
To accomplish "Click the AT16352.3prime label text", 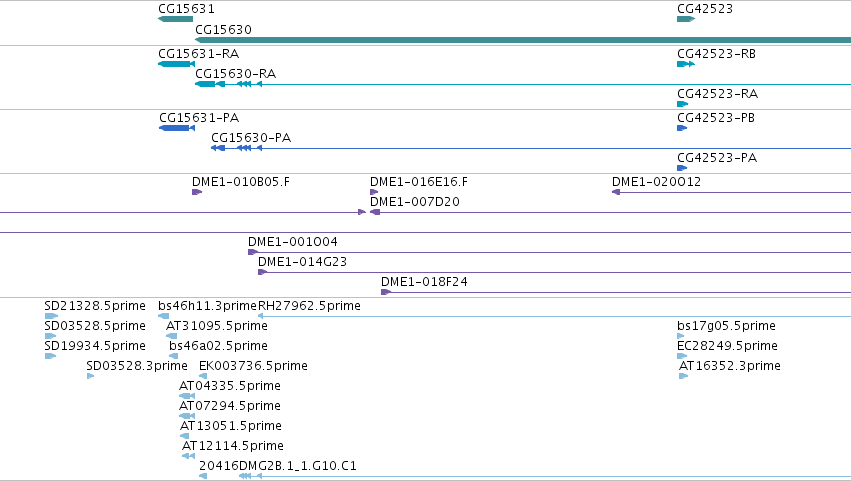I will 730,366.
